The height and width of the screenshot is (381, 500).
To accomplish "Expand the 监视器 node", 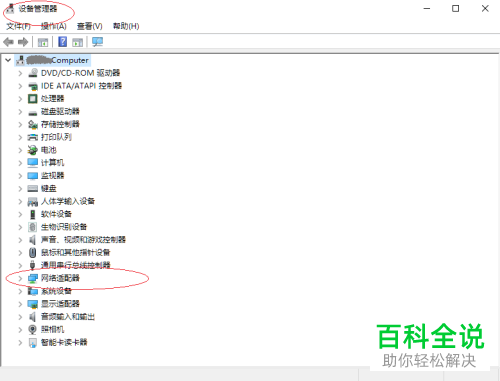I will [x=20, y=176].
